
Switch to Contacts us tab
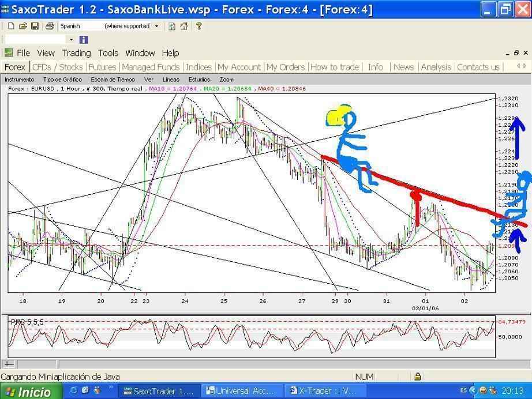pyautogui.click(x=478, y=67)
